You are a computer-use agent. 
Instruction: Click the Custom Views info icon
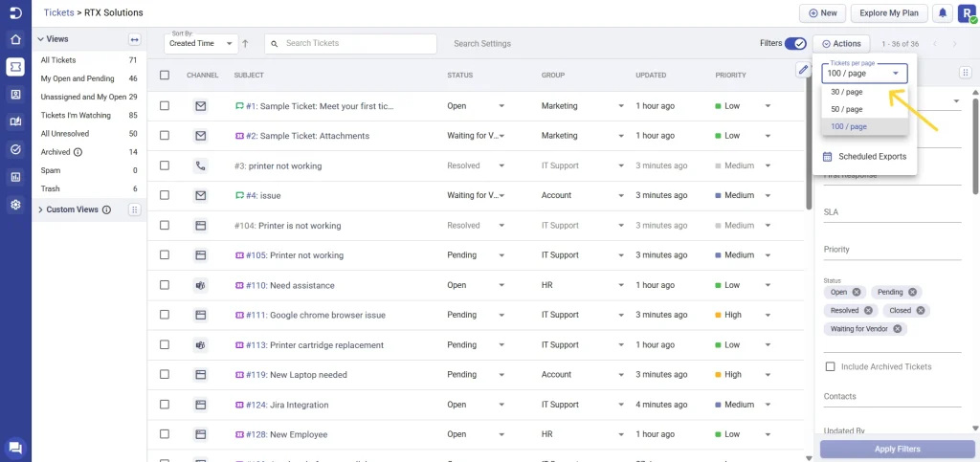(106, 209)
